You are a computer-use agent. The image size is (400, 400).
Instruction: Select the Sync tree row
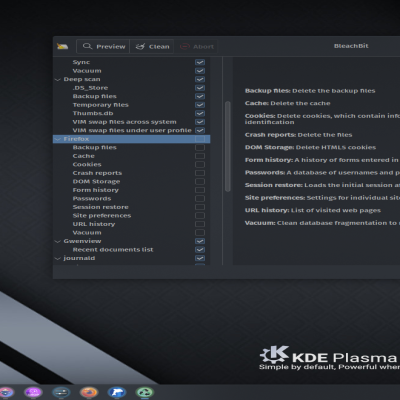(x=132, y=62)
